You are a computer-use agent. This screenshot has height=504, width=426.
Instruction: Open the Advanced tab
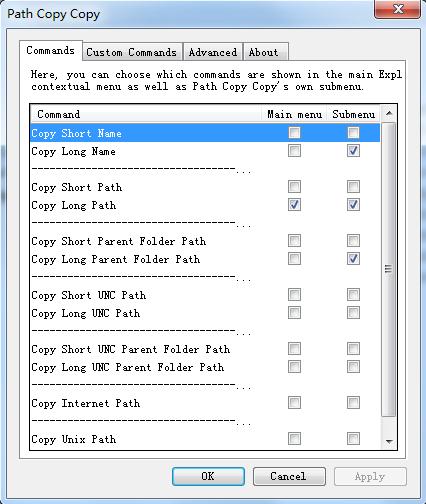point(213,52)
